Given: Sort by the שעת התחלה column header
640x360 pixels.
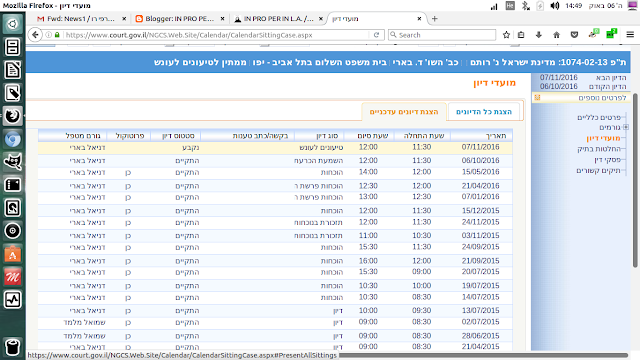Looking at the screenshot, I should 422,136.
